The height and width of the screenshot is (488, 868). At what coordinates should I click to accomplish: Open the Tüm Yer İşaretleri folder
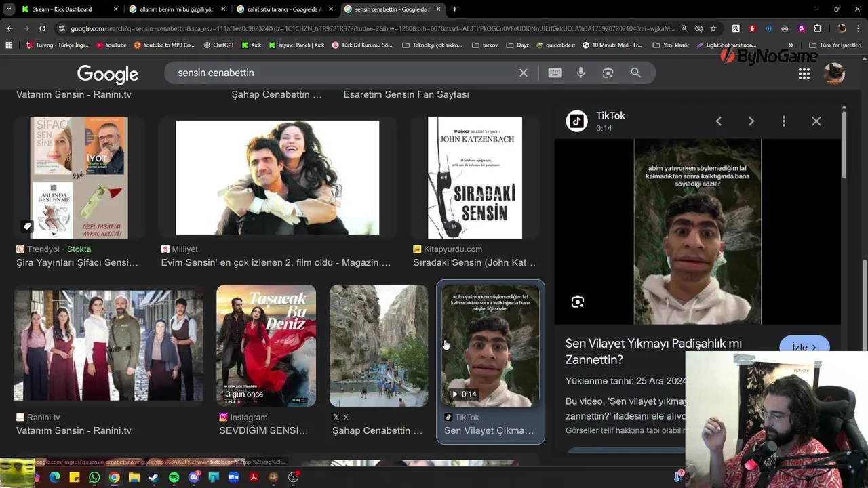tap(835, 45)
